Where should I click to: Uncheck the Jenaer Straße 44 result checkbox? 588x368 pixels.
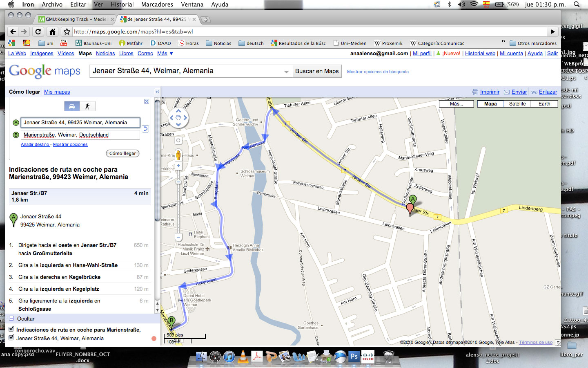coord(11,337)
